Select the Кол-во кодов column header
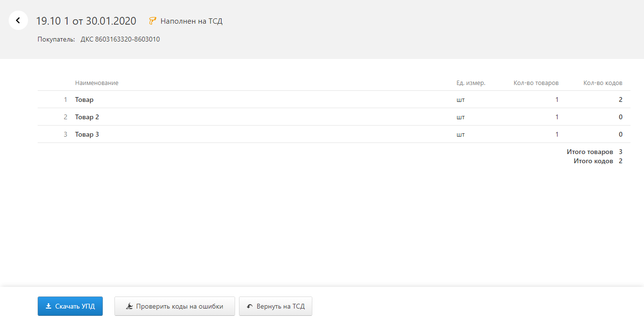 [x=602, y=83]
